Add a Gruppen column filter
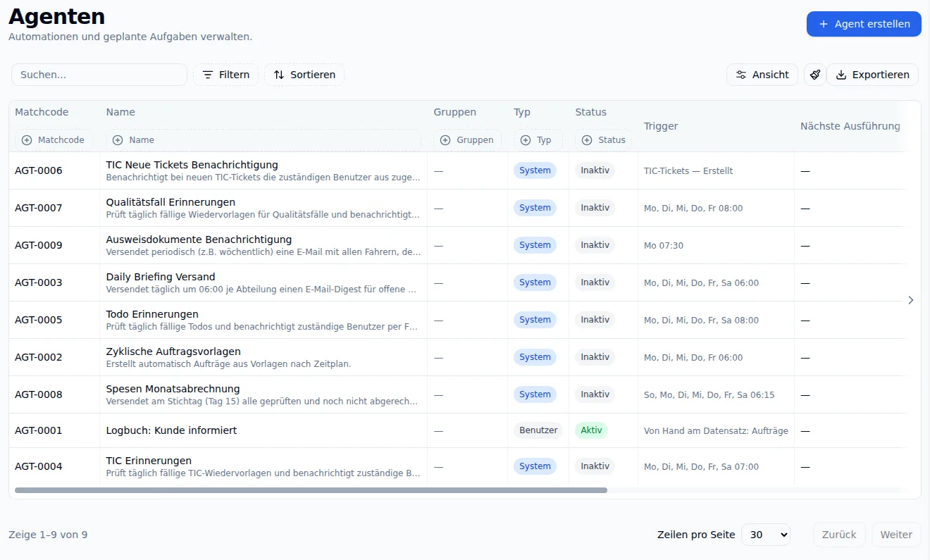This screenshot has height=560, width=930. pos(468,140)
